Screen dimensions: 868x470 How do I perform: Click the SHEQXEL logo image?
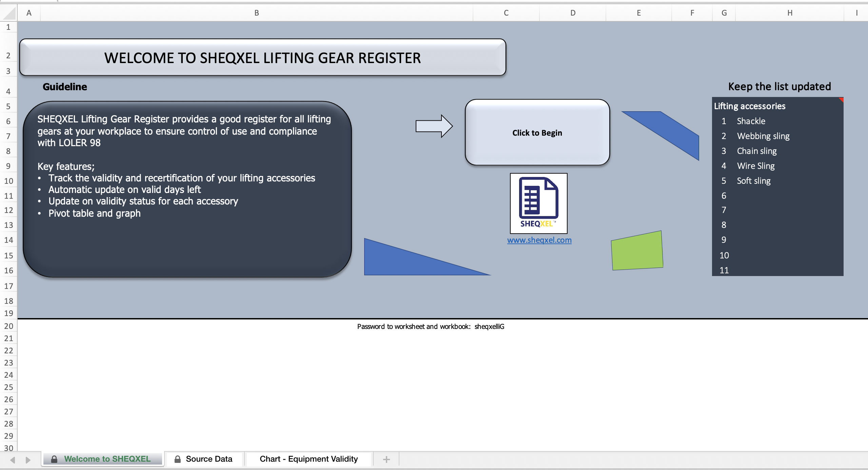pyautogui.click(x=538, y=203)
